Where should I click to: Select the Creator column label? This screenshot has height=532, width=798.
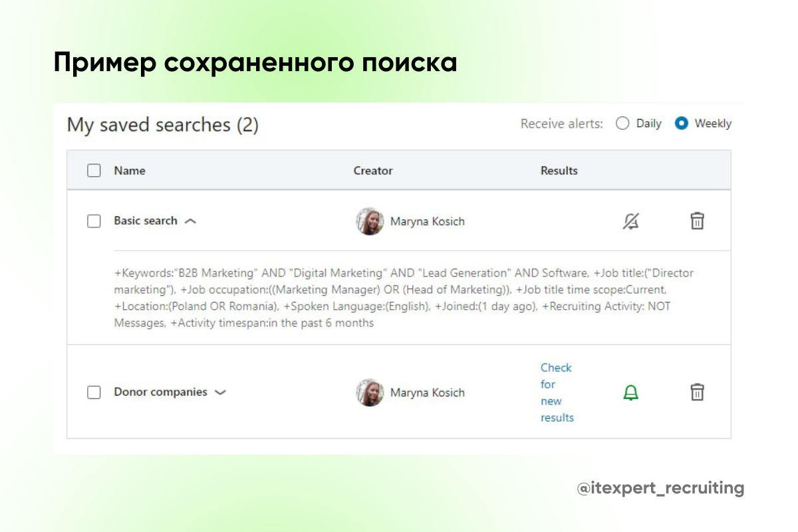(373, 170)
